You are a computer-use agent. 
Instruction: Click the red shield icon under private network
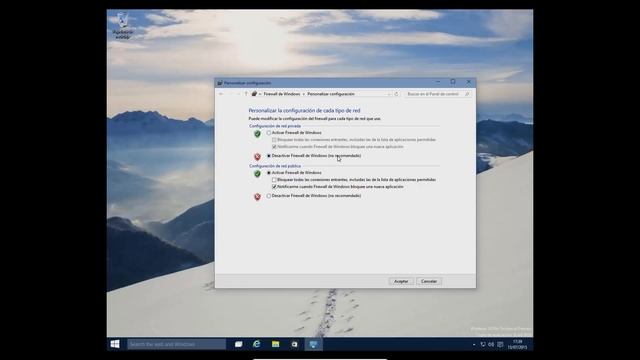257,157
